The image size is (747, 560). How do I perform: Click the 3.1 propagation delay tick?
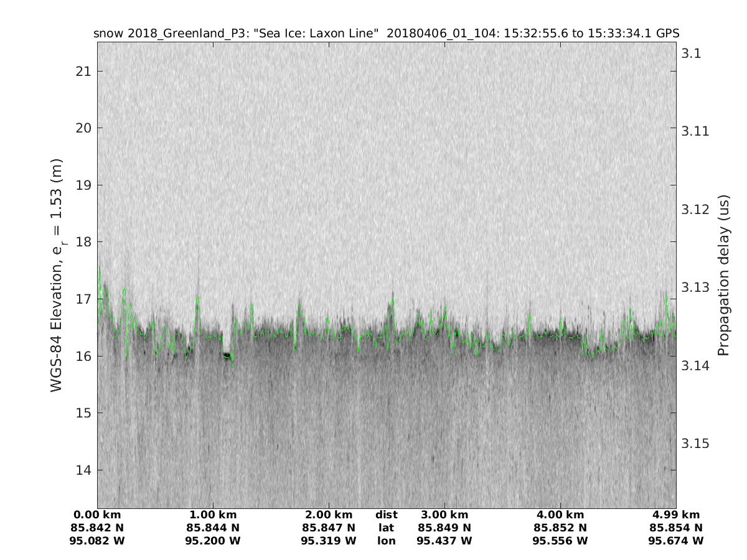click(x=691, y=54)
